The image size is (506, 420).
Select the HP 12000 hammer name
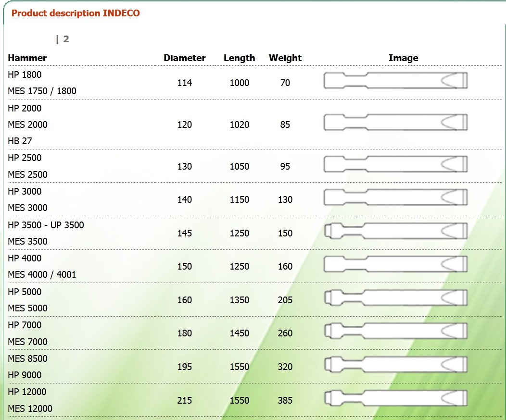27,392
